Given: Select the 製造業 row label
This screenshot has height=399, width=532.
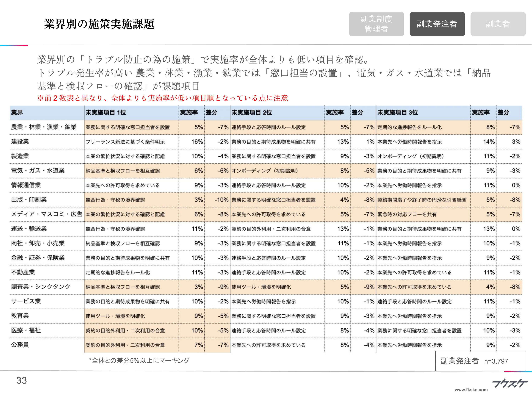Looking at the screenshot, I should (20, 156).
